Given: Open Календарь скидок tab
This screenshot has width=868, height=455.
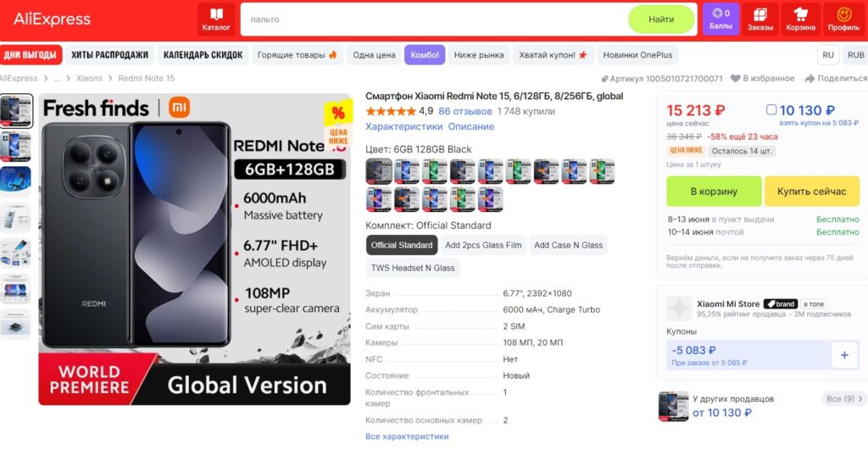Looking at the screenshot, I should tap(203, 55).
